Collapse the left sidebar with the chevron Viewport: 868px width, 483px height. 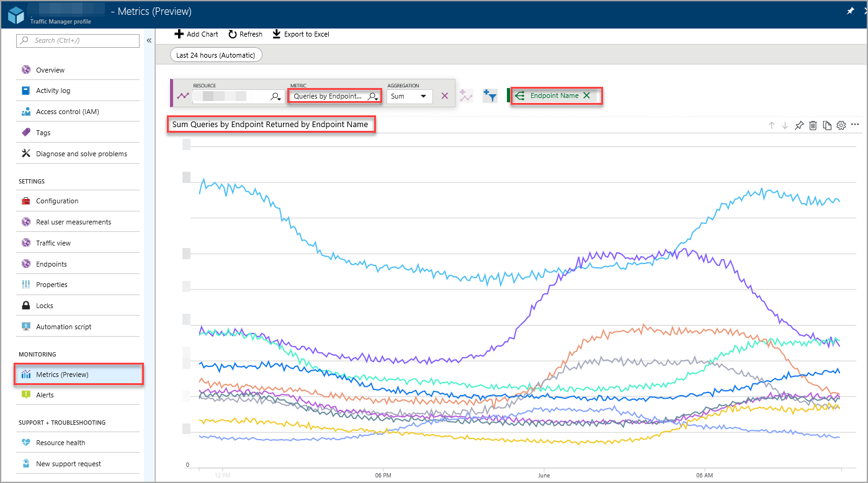click(149, 39)
